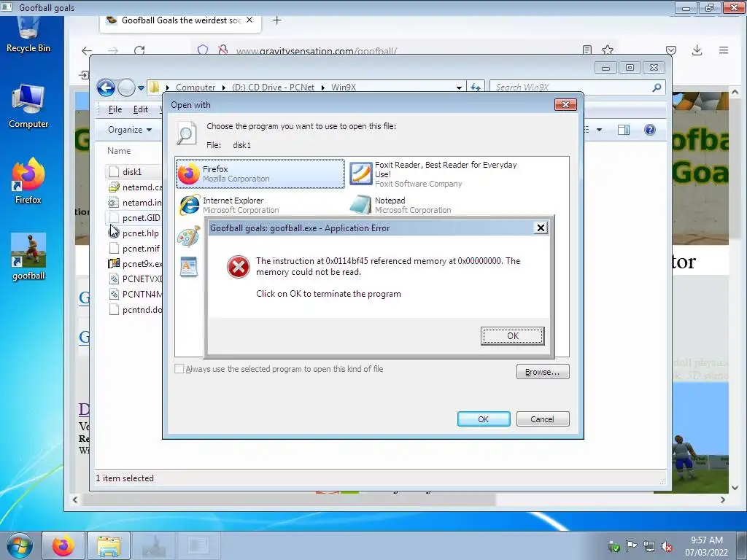Click the Computer breadcrumb in Explorer
The image size is (747, 560).
pos(196,87)
